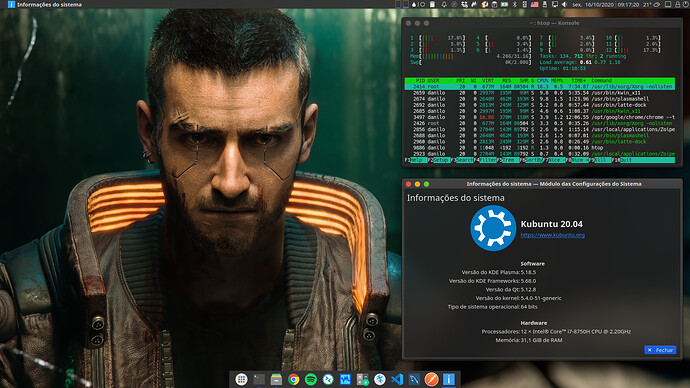Launch Visual Studio Code from the dock
Image resolution: width=690 pixels, height=388 pixels.
[397, 379]
